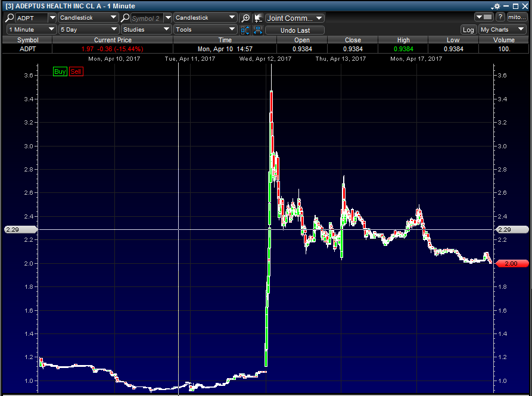
Task: Open the Symbol 2 dropdown arrow
Action: coord(168,18)
